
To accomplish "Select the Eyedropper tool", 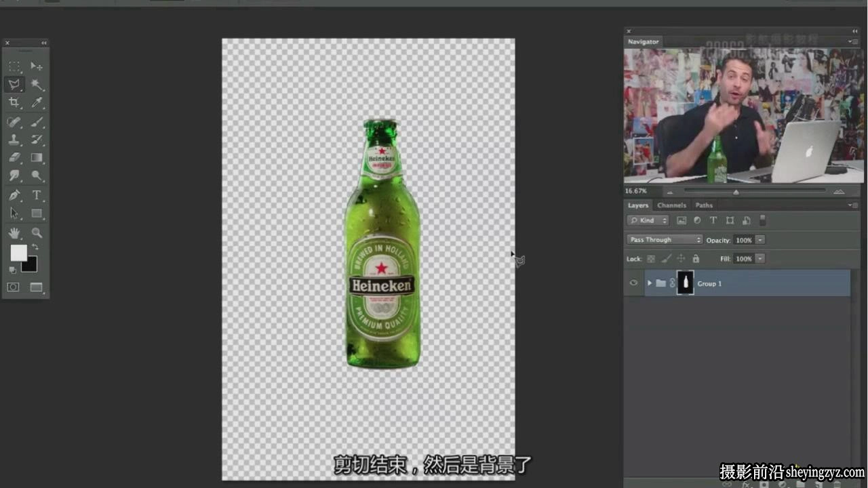I will 37,102.
